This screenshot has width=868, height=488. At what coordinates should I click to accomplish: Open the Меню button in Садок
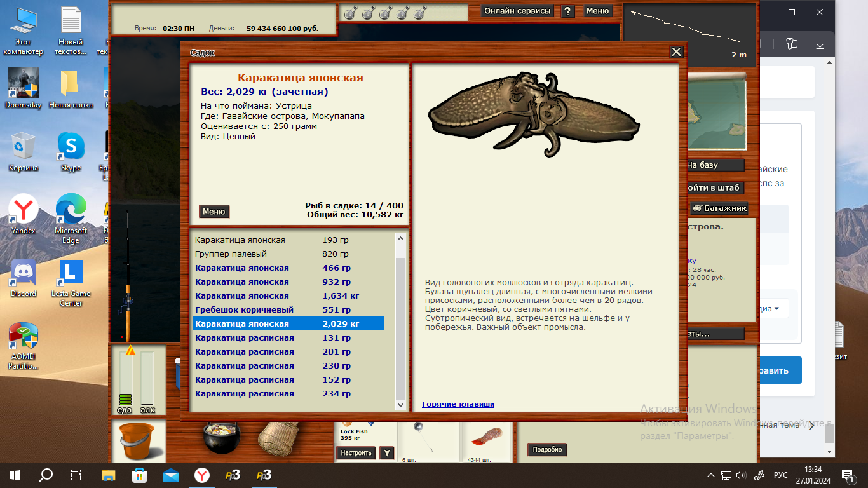pos(214,212)
